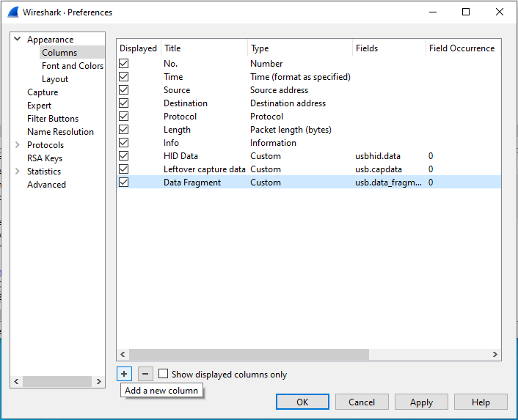The width and height of the screenshot is (518, 420).
Task: Click the Cancel button
Action: coord(362,402)
